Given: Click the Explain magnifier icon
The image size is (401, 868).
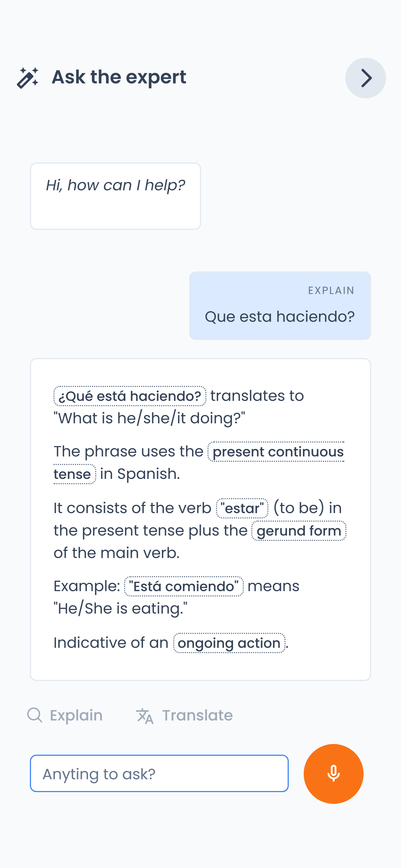Looking at the screenshot, I should [x=35, y=715].
